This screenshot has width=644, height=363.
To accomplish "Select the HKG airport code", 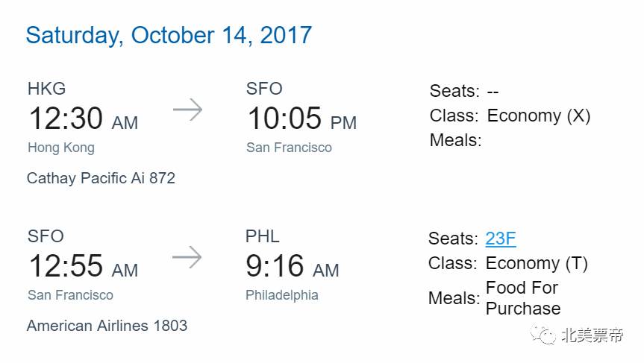I will click(46, 89).
